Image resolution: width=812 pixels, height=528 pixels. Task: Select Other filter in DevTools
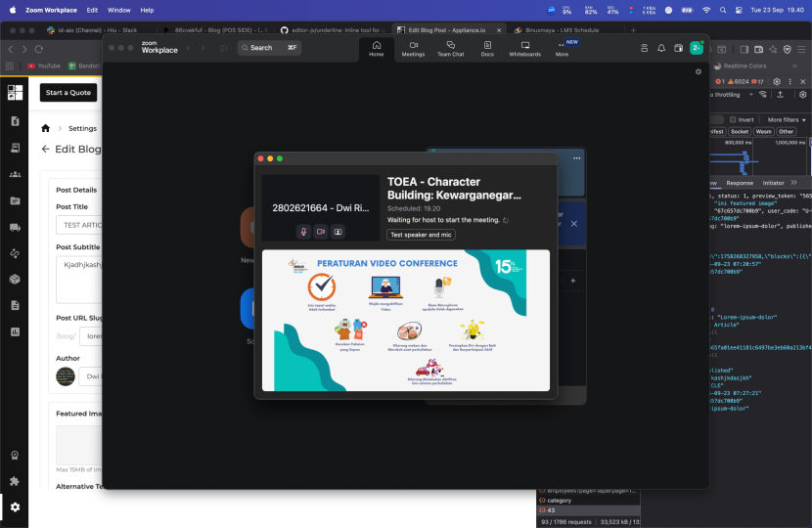(x=787, y=131)
